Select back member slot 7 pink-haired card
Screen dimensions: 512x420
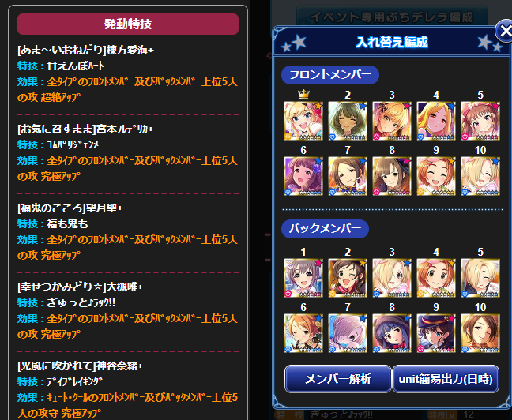click(348, 333)
